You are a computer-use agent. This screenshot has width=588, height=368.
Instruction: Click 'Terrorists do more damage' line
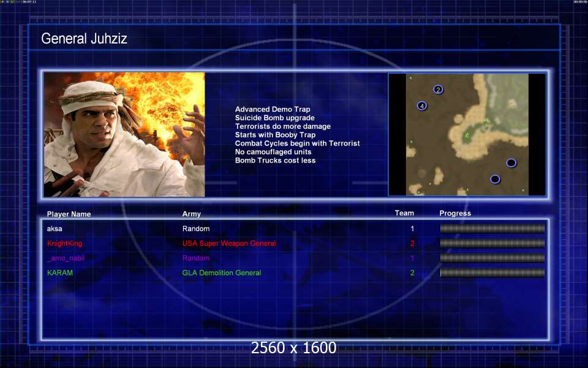coord(283,126)
